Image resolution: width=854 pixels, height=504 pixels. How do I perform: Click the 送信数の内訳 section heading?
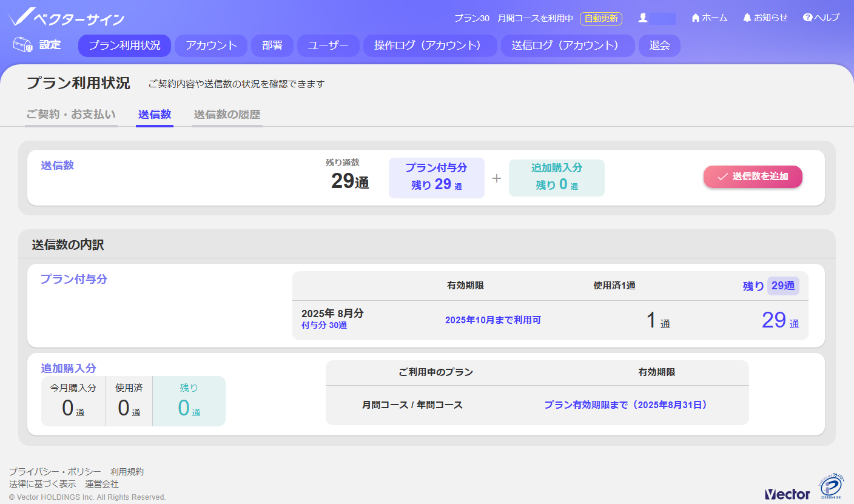[x=68, y=245]
